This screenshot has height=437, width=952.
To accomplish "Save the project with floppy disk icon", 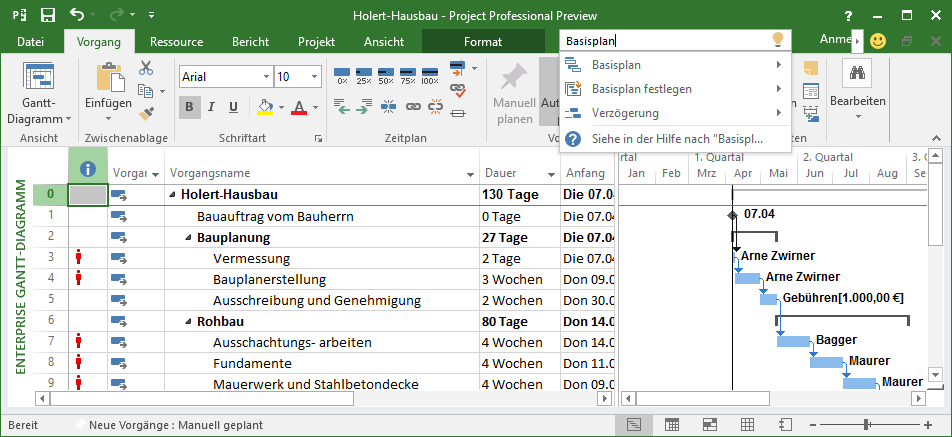I will 48,15.
